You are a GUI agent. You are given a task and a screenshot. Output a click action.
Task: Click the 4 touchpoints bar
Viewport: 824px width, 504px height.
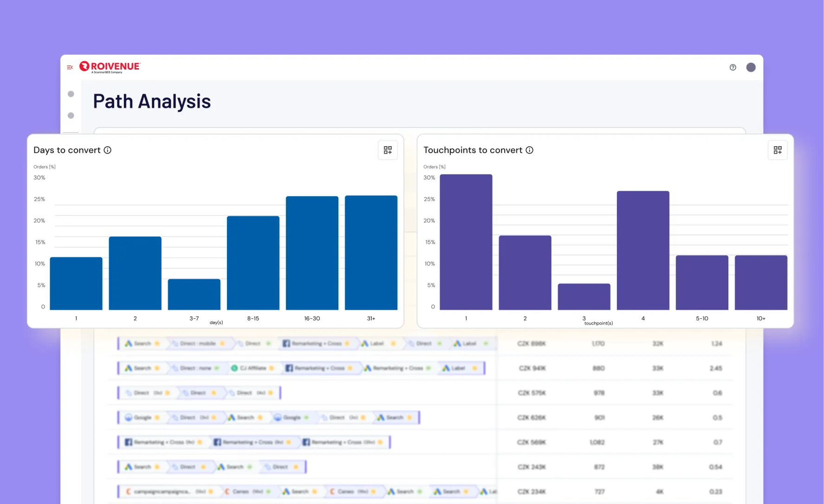643,250
